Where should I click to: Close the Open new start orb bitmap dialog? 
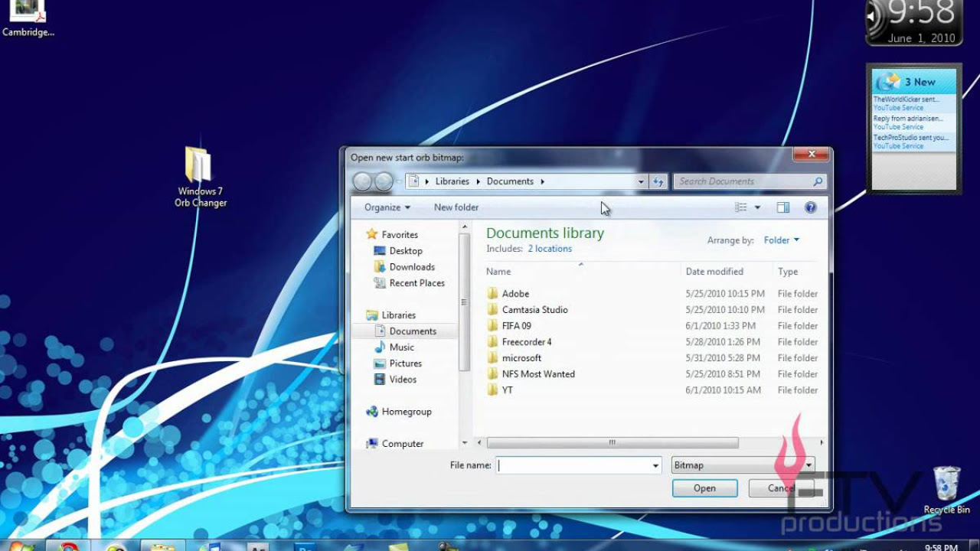pos(812,155)
